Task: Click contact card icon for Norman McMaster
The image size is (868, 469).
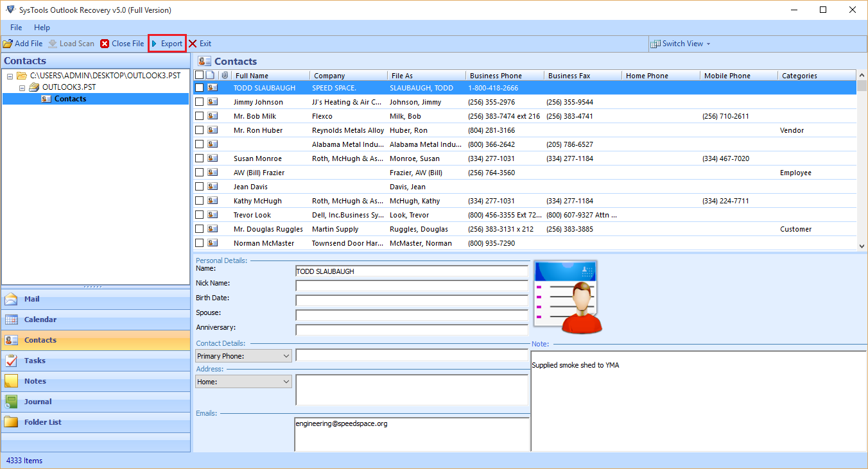Action: click(x=213, y=243)
